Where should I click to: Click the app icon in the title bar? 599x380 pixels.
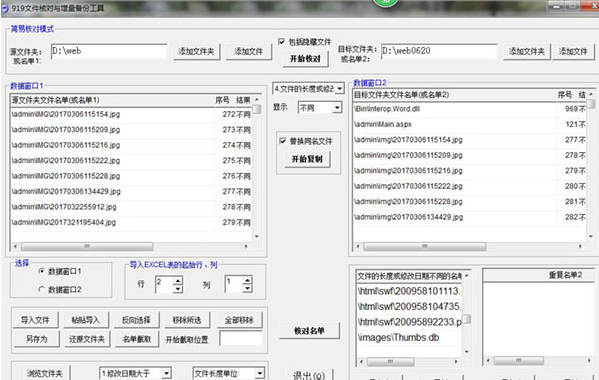(5, 8)
